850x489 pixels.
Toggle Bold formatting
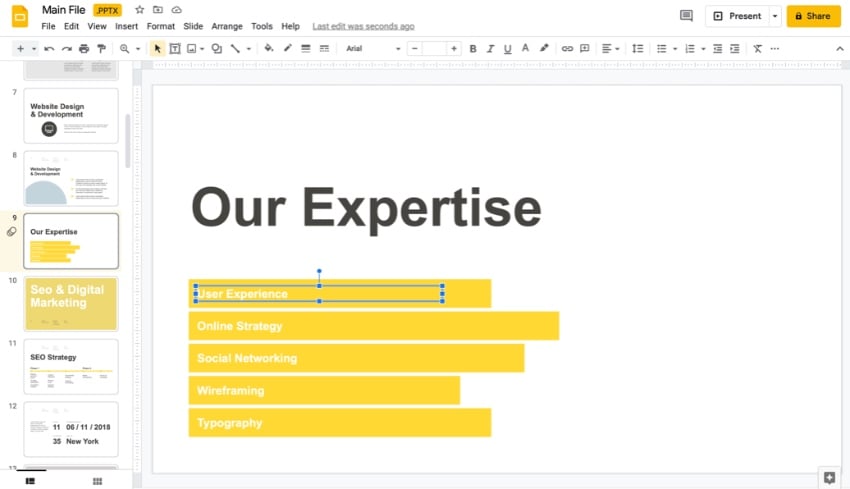(473, 48)
